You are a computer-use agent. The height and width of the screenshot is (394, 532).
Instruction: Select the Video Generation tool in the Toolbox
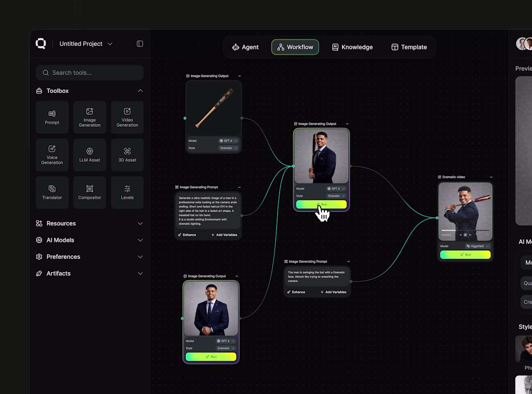tap(127, 117)
